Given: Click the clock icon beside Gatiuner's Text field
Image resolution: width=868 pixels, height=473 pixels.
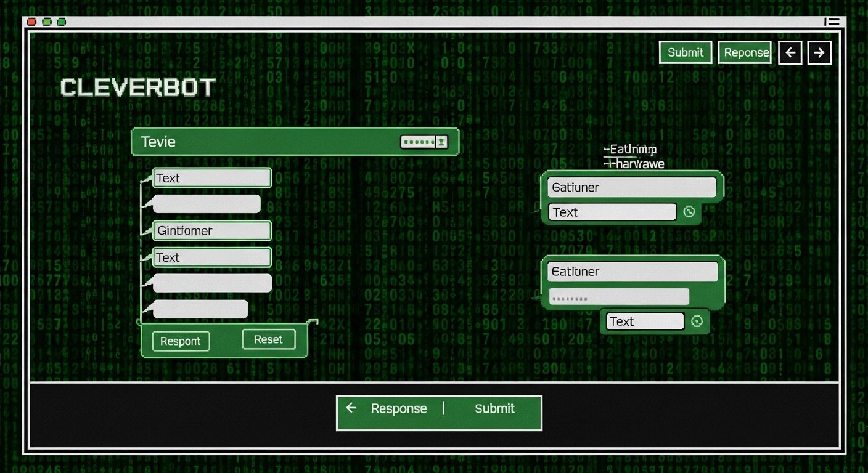Looking at the screenshot, I should (x=689, y=212).
